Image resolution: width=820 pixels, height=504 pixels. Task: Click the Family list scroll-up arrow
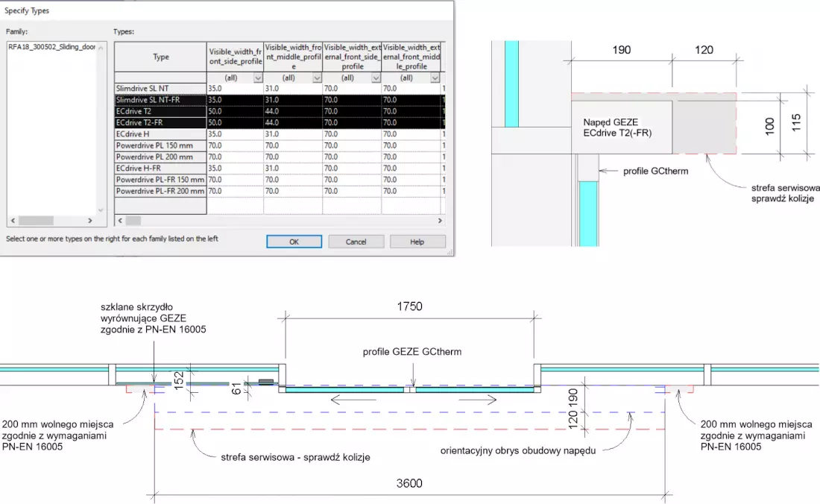coord(101,48)
